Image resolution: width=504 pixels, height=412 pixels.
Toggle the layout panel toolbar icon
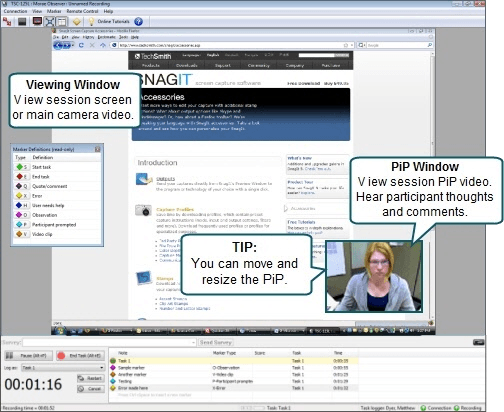(x=62, y=22)
